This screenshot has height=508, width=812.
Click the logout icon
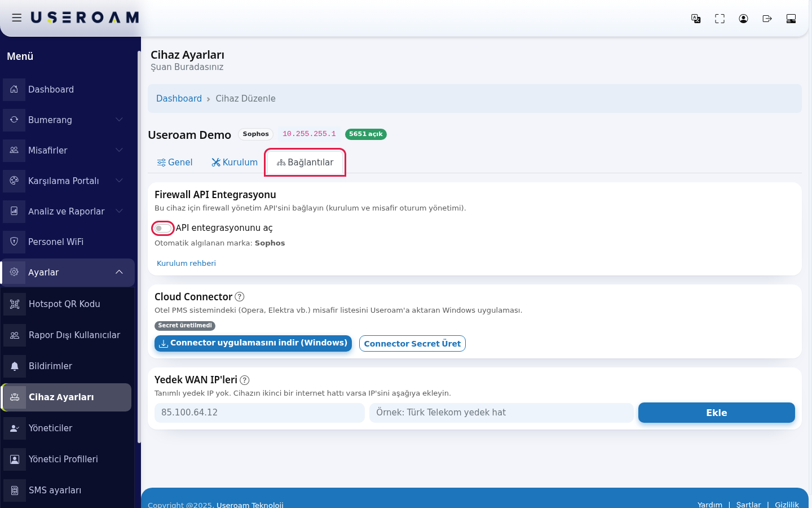click(x=767, y=19)
